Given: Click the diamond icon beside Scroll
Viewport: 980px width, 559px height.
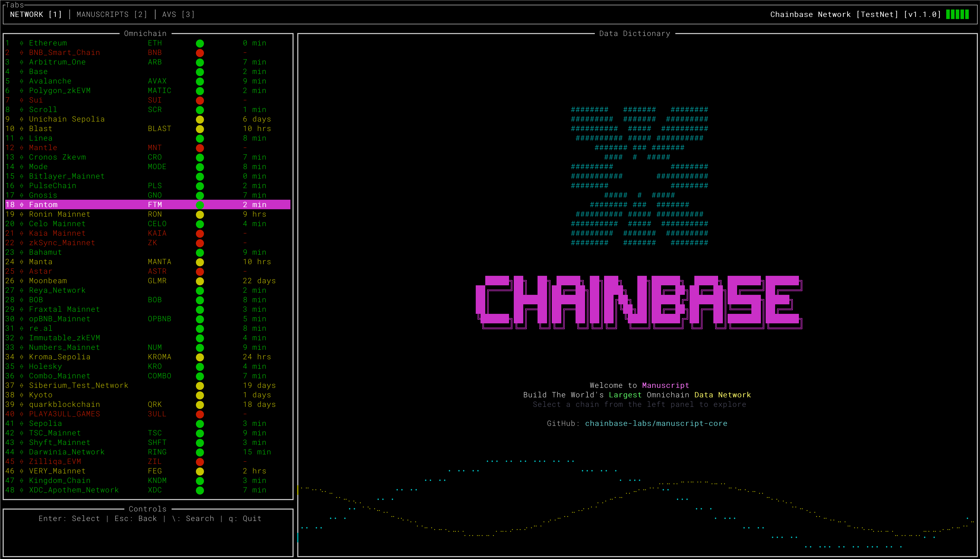Looking at the screenshot, I should [21, 110].
